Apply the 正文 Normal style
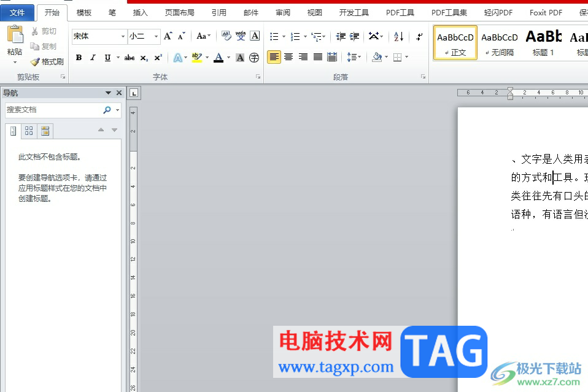This screenshot has width=588, height=392. (455, 43)
